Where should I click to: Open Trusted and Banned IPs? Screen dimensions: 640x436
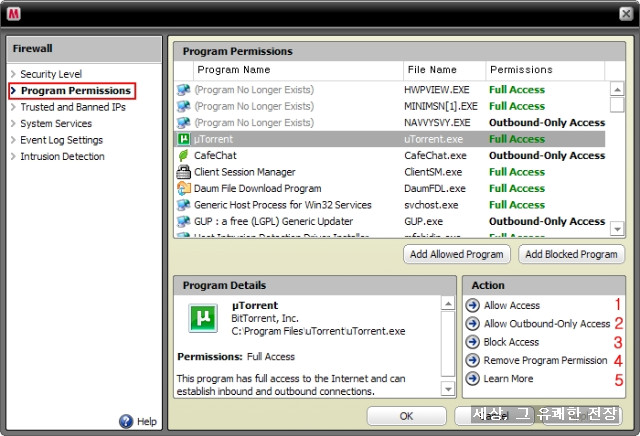[73, 107]
